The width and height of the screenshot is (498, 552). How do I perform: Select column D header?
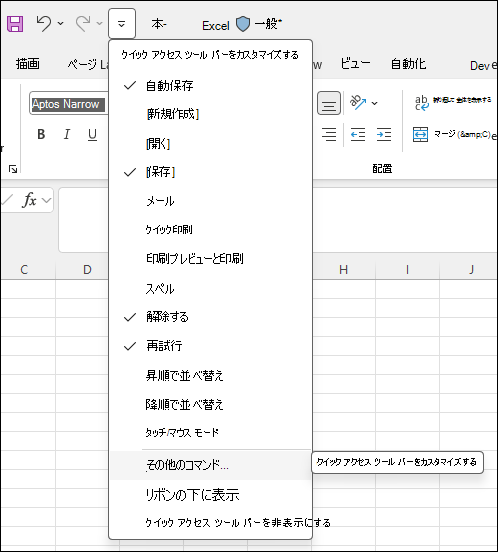click(87, 270)
